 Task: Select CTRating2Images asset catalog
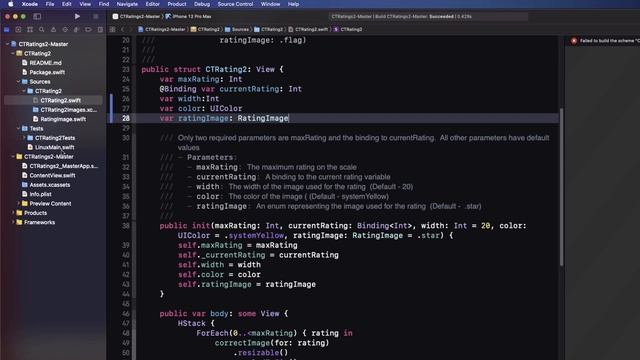(x=68, y=110)
